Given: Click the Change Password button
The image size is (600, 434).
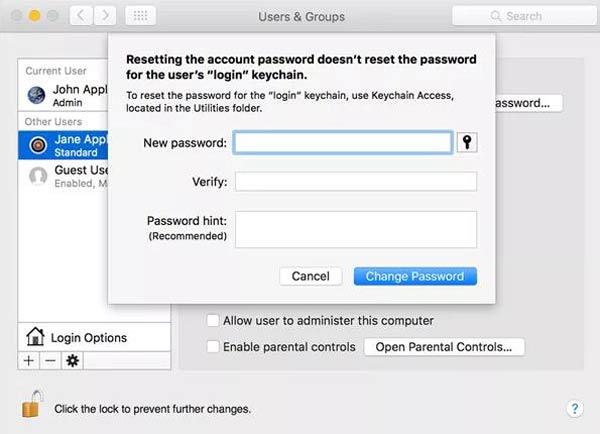Looking at the screenshot, I should point(415,276).
